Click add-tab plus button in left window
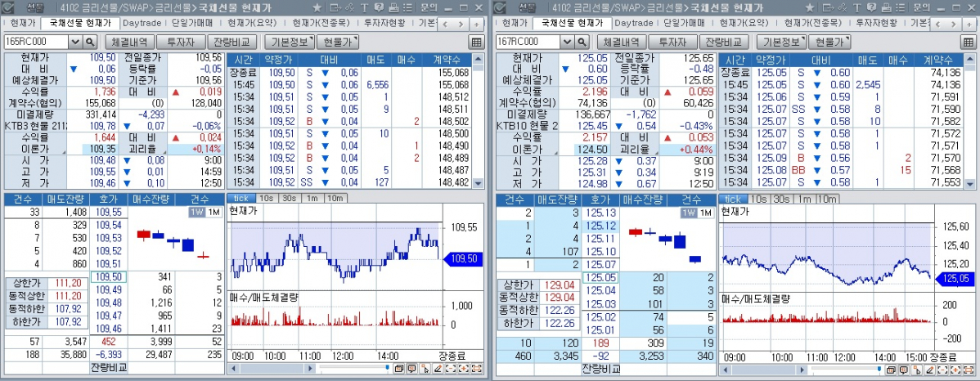Image resolution: width=980 pixels, height=381 pixels. point(477,24)
